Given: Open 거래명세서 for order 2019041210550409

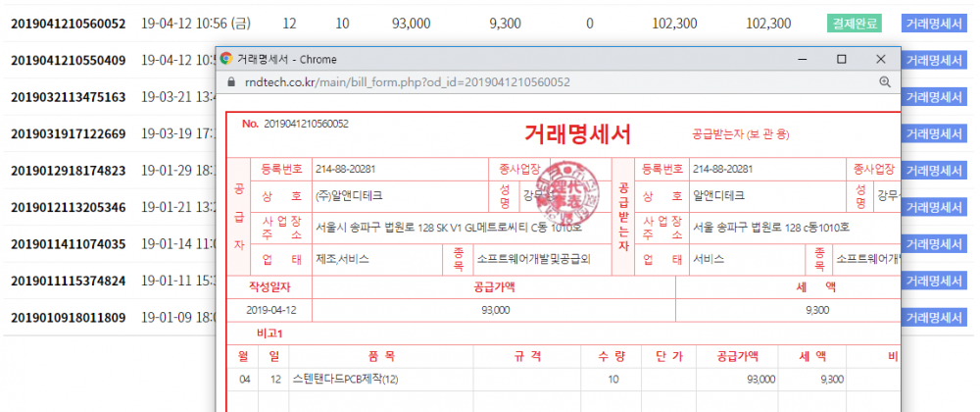Looking at the screenshot, I should point(934,61).
